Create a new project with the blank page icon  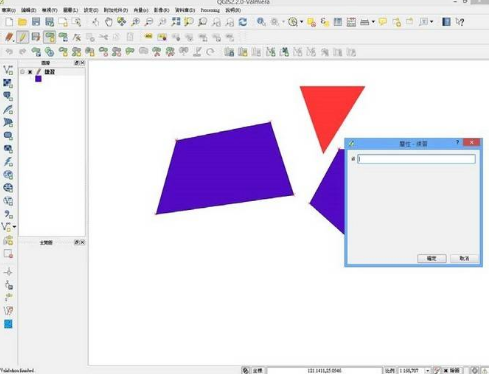(9, 22)
